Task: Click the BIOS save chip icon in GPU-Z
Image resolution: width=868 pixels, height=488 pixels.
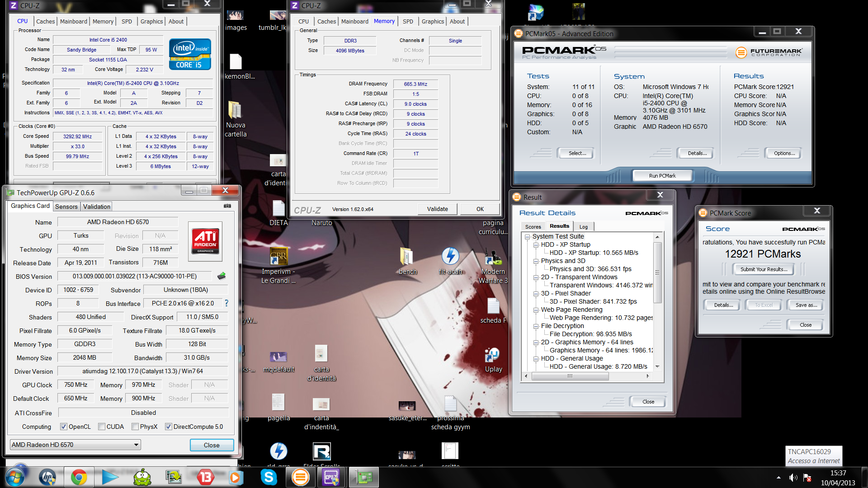Action: (x=222, y=276)
